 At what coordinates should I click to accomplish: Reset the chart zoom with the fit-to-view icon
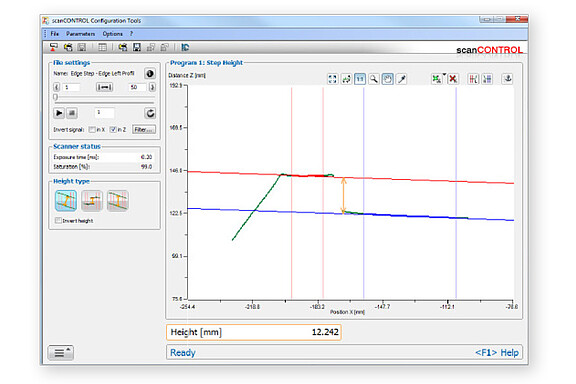[x=332, y=79]
